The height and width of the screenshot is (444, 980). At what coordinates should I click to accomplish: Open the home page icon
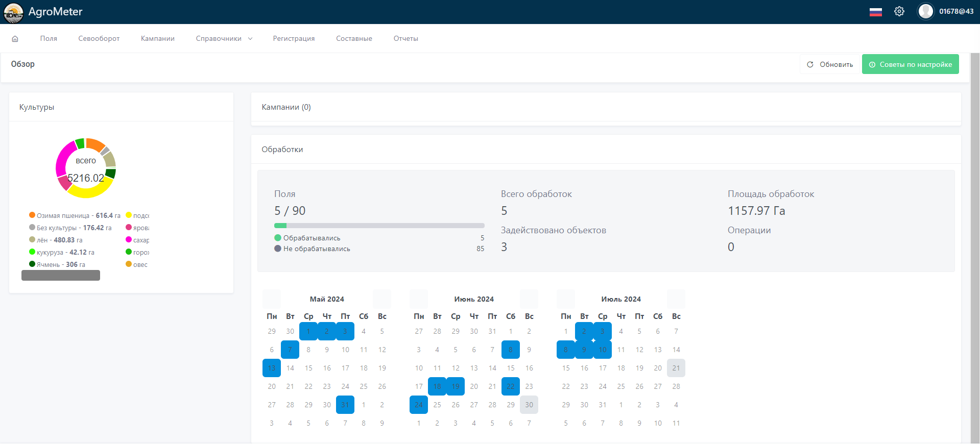(x=15, y=39)
